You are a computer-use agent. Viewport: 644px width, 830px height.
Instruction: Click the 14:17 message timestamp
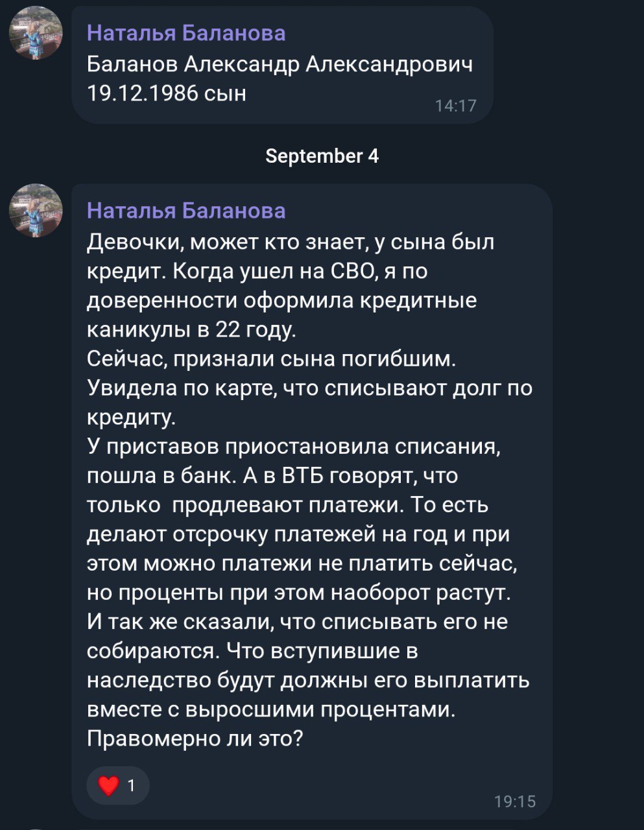click(455, 106)
